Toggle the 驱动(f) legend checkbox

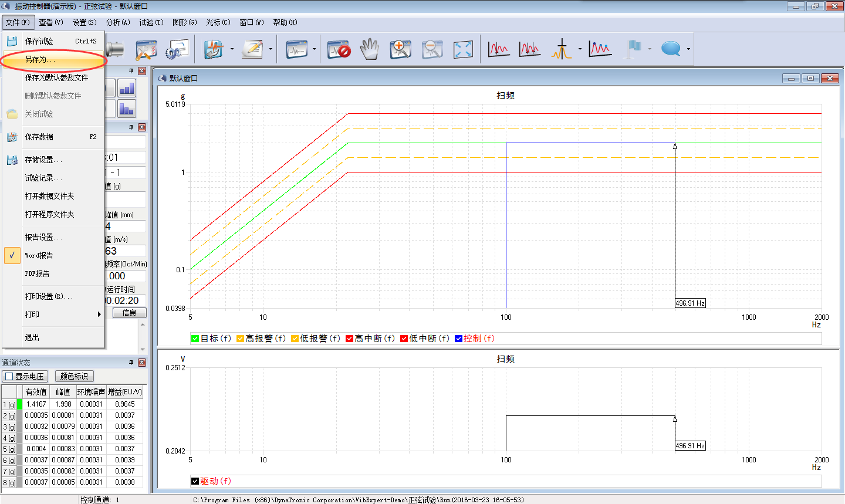(195, 481)
